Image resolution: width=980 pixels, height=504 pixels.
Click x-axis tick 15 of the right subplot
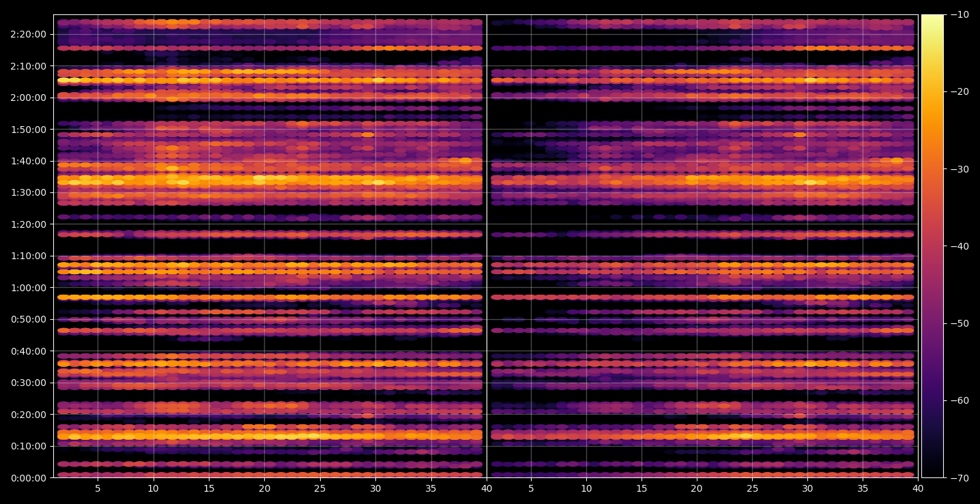click(x=642, y=488)
